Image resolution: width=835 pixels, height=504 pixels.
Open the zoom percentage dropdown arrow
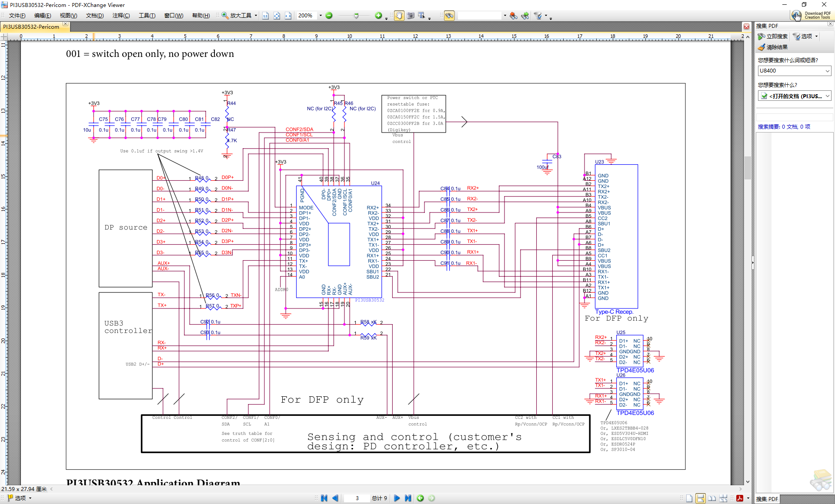tap(321, 16)
